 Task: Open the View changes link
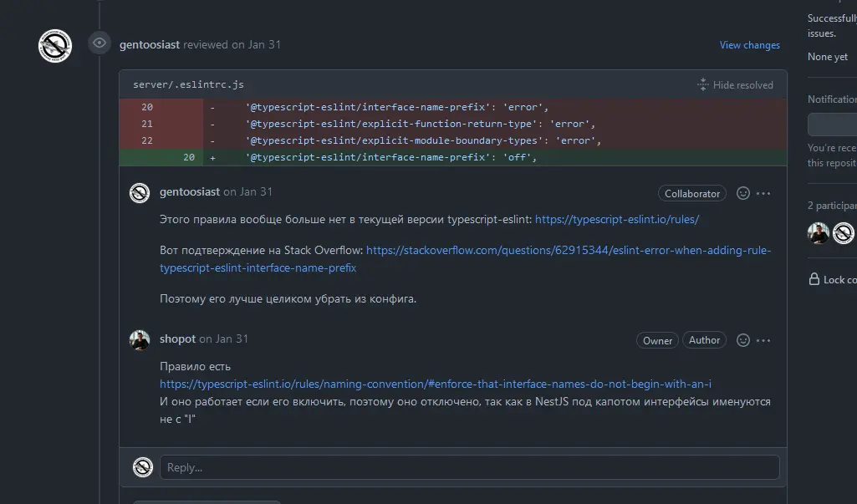click(x=749, y=45)
